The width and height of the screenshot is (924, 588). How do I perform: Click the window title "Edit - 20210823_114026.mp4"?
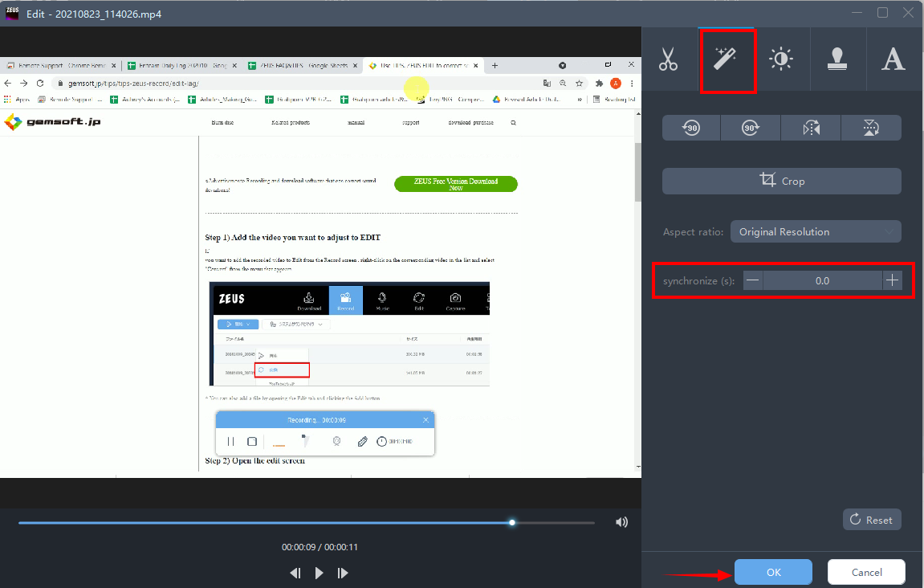[94, 14]
